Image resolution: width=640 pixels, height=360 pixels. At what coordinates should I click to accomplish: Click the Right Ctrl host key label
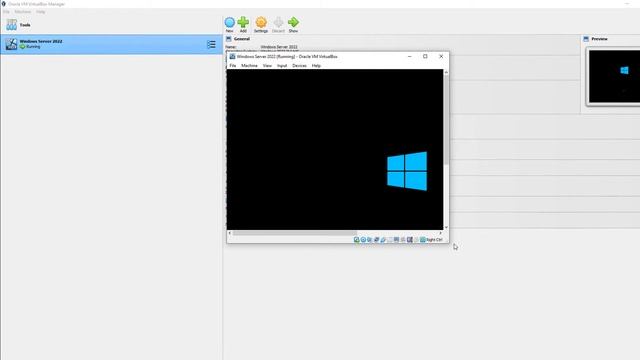coord(434,240)
